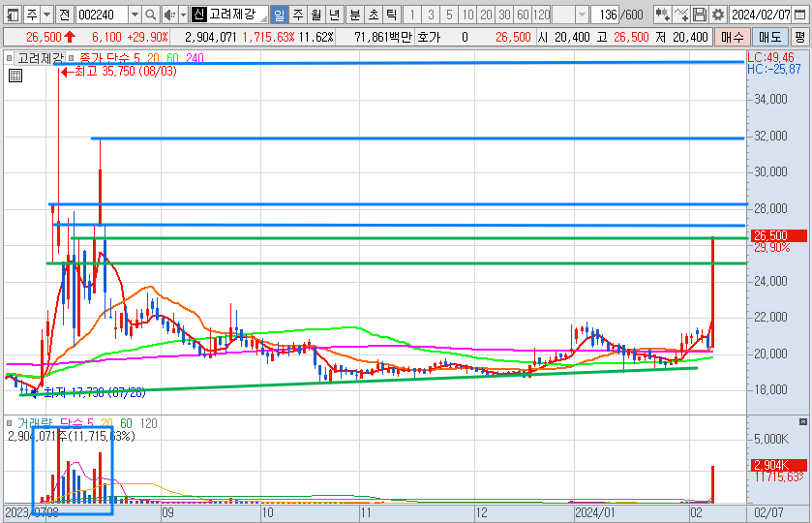This screenshot has height=523, width=812.
Task: Click the 매수 buy button
Action: tap(733, 38)
